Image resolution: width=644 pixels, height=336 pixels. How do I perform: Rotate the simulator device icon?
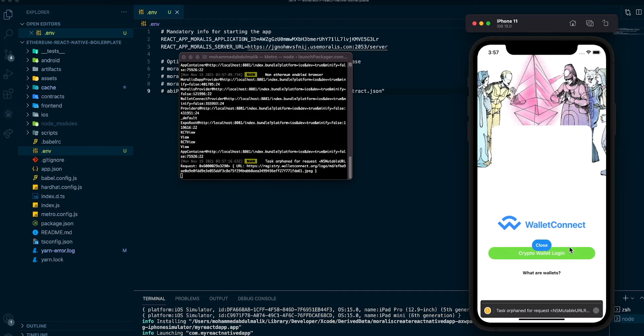605,23
